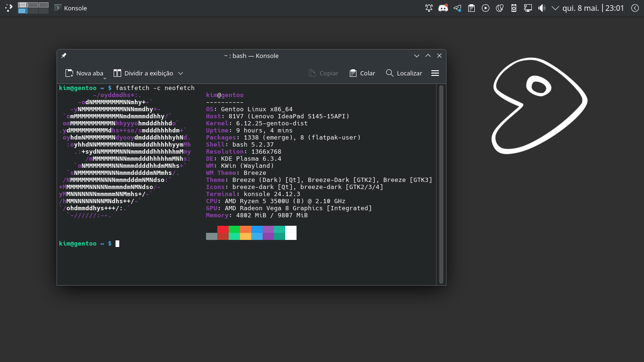
Task: Maximize the Konsole window
Action: click(428, 56)
